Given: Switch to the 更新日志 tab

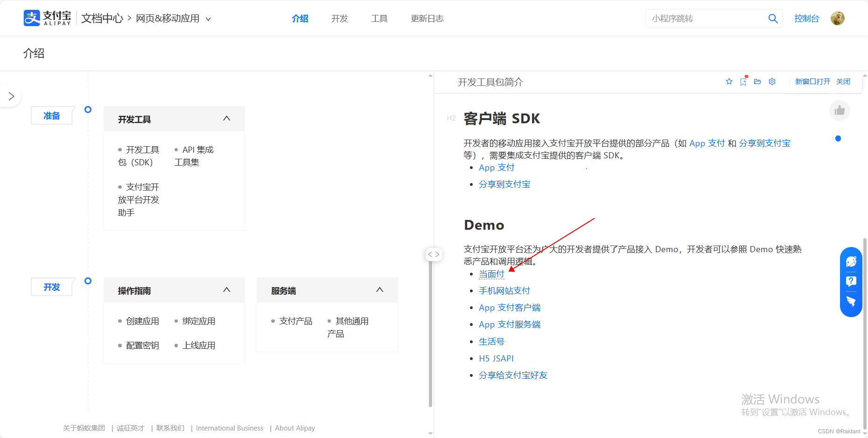Looking at the screenshot, I should tap(427, 19).
